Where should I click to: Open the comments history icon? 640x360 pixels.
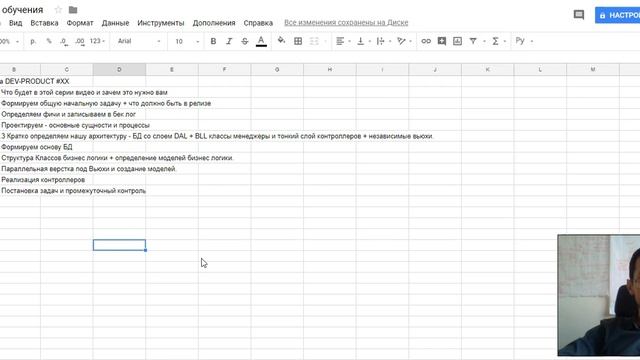[x=579, y=15]
